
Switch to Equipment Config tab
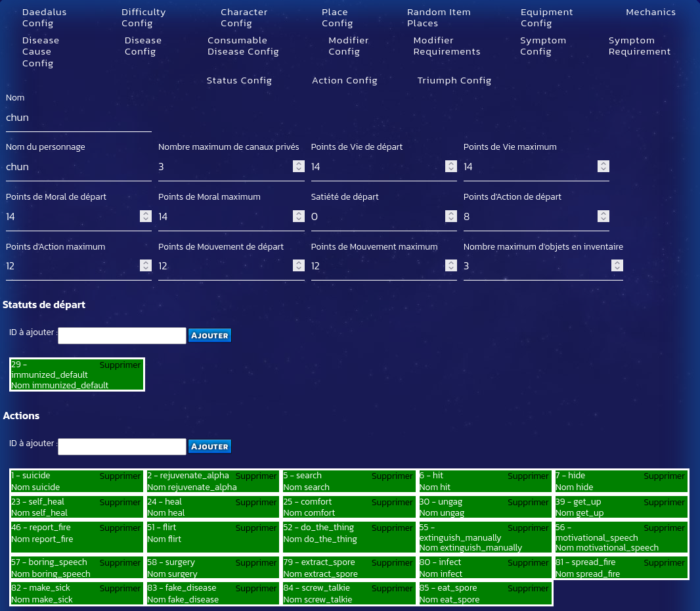click(x=546, y=18)
